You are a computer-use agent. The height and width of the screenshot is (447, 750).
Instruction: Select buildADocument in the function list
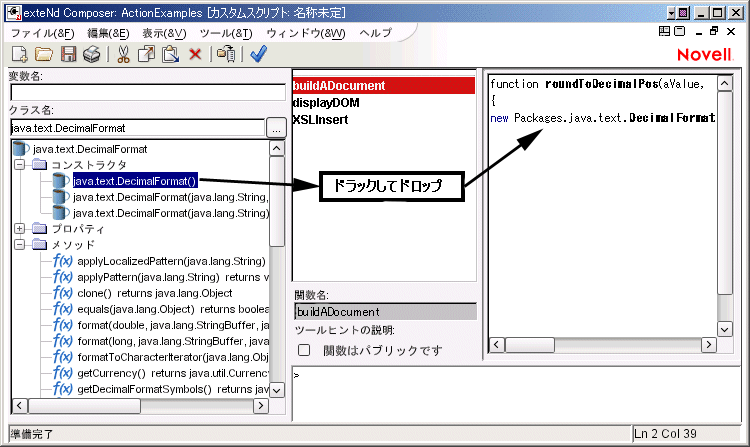[x=384, y=86]
